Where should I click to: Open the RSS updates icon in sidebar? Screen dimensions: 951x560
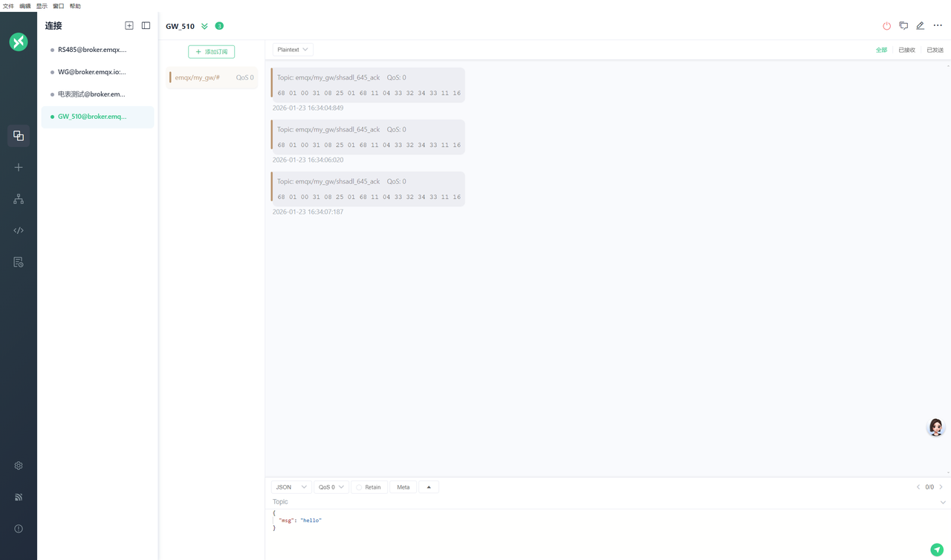19,497
